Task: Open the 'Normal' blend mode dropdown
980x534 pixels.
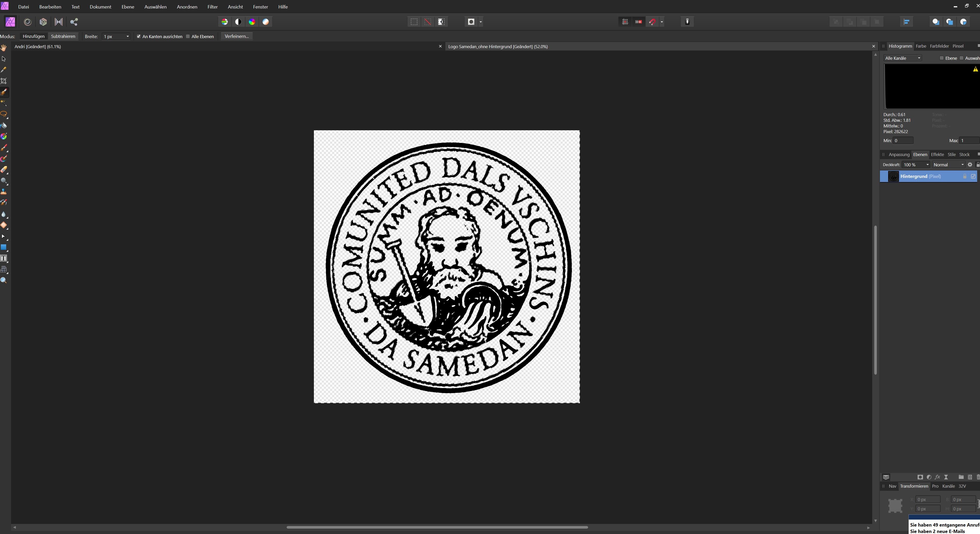Action: click(948, 165)
